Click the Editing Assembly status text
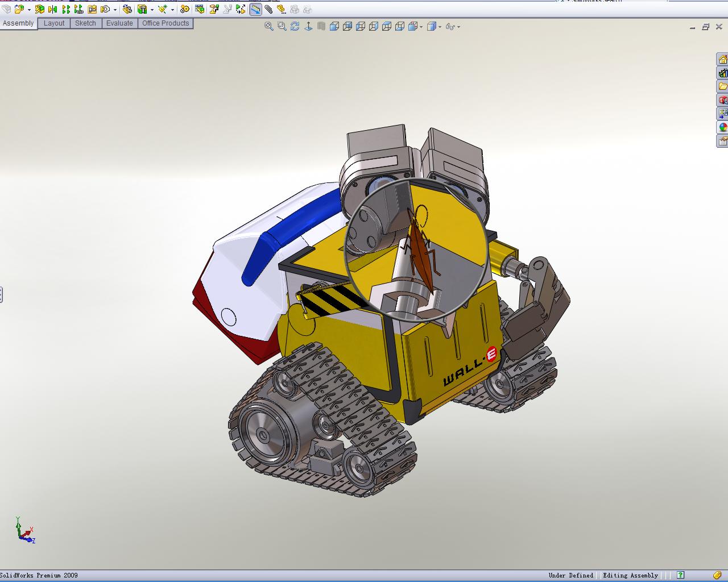Screen dimensions: 728x582 coord(630,575)
